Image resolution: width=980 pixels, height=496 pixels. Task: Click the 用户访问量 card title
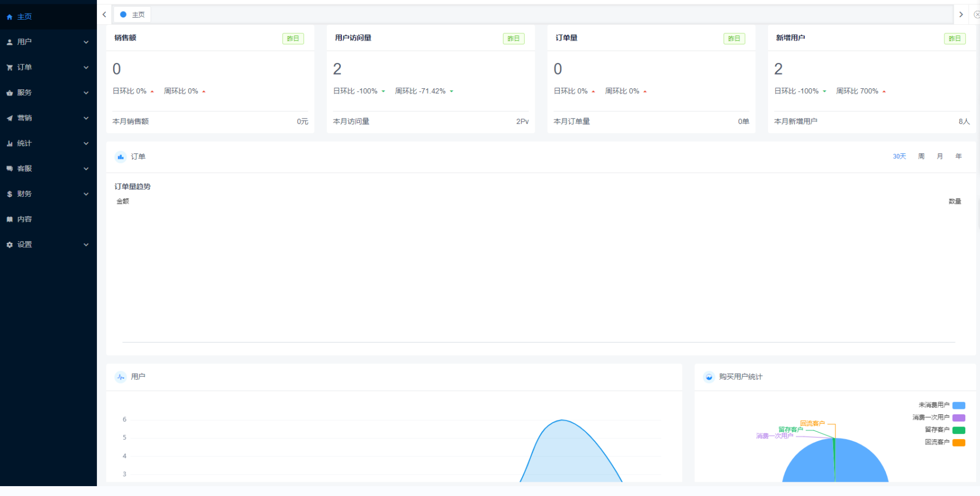pyautogui.click(x=353, y=38)
